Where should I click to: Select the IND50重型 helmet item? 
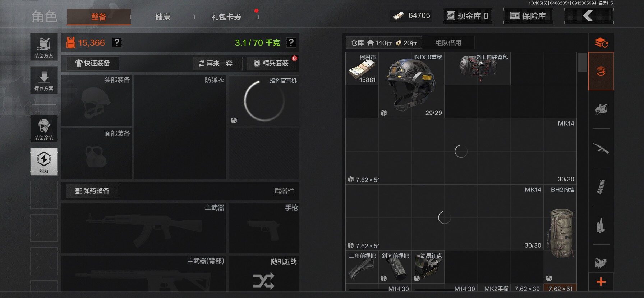[411, 85]
